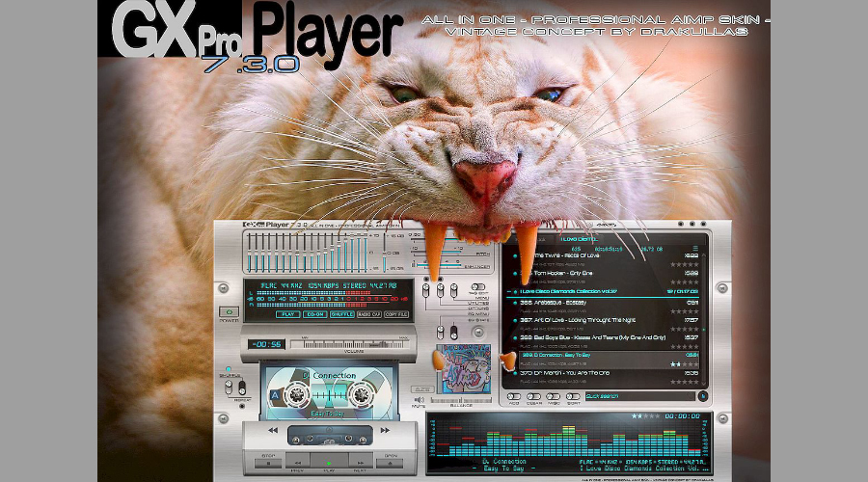Click the -00:56 time display
The width and height of the screenshot is (868, 482).
tap(267, 344)
